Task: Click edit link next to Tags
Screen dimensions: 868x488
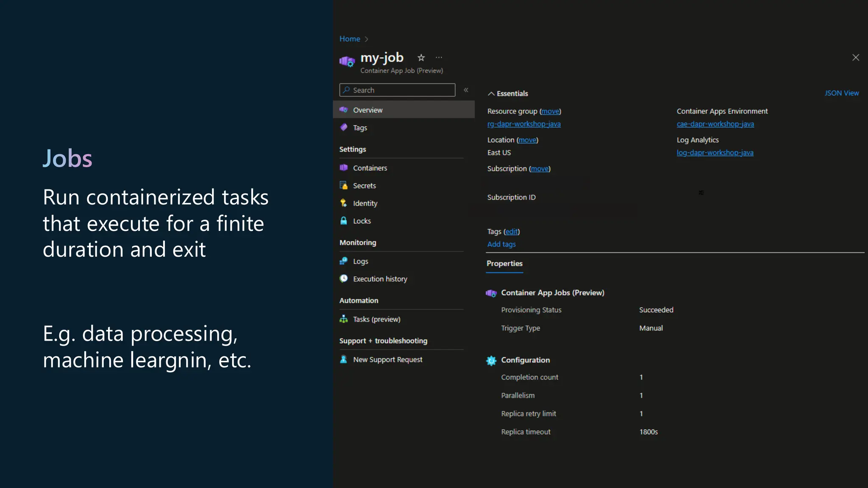Action: tap(512, 232)
